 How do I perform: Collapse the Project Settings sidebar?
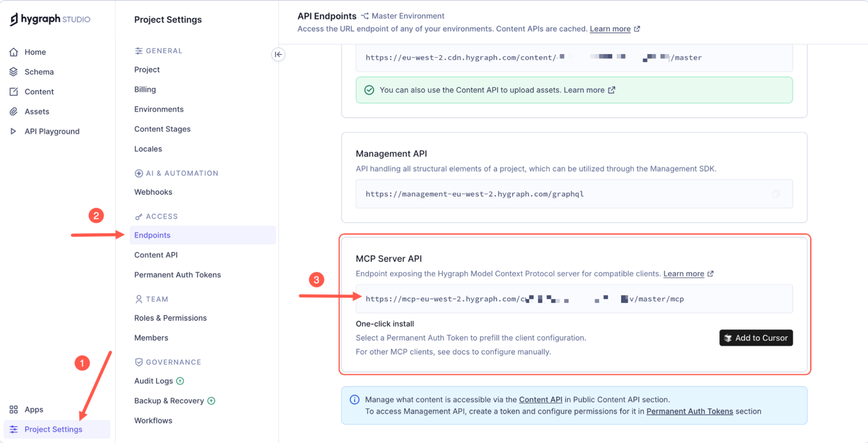[x=278, y=55]
